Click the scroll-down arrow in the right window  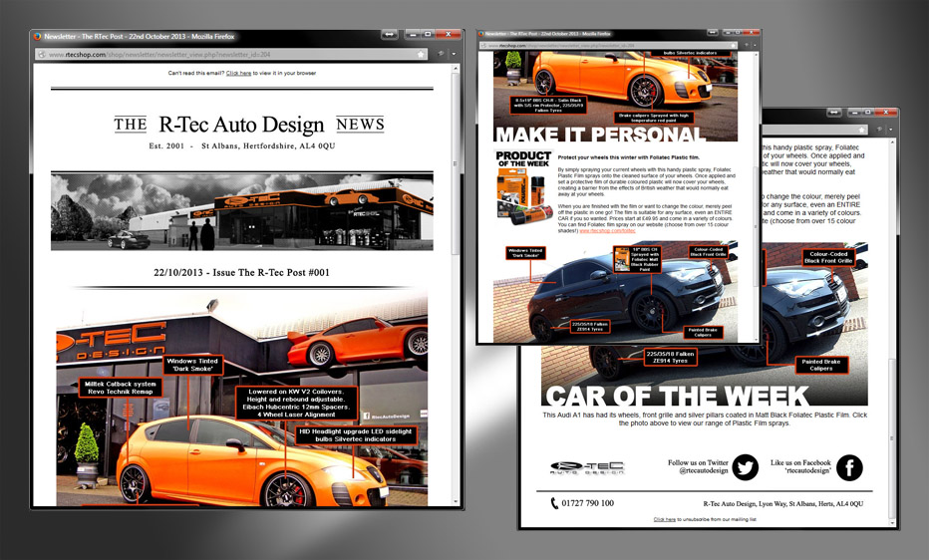[892, 522]
